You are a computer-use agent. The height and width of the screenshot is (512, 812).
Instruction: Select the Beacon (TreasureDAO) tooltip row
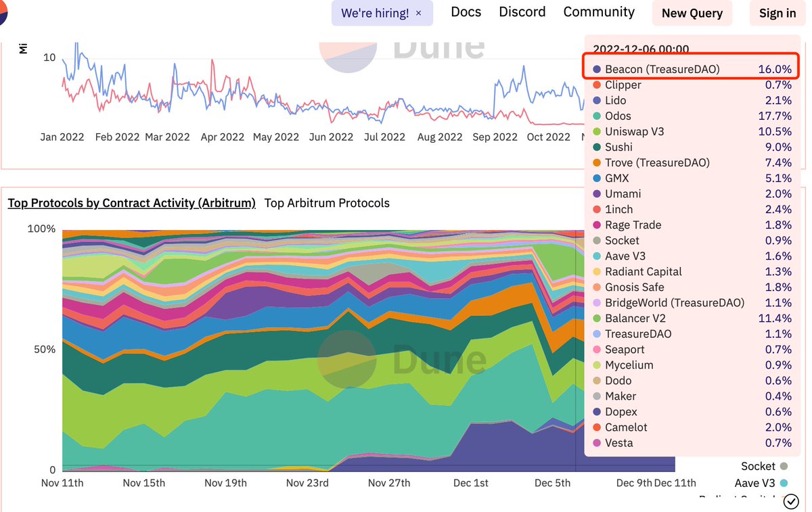(692, 69)
